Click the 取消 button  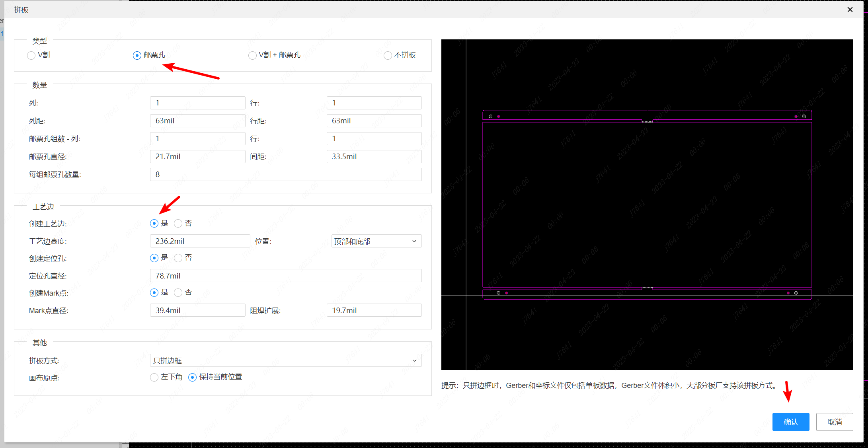[834, 422]
